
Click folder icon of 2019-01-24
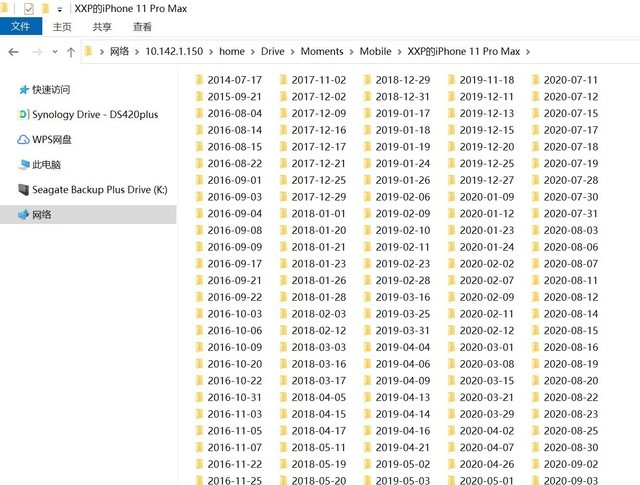[367, 163]
